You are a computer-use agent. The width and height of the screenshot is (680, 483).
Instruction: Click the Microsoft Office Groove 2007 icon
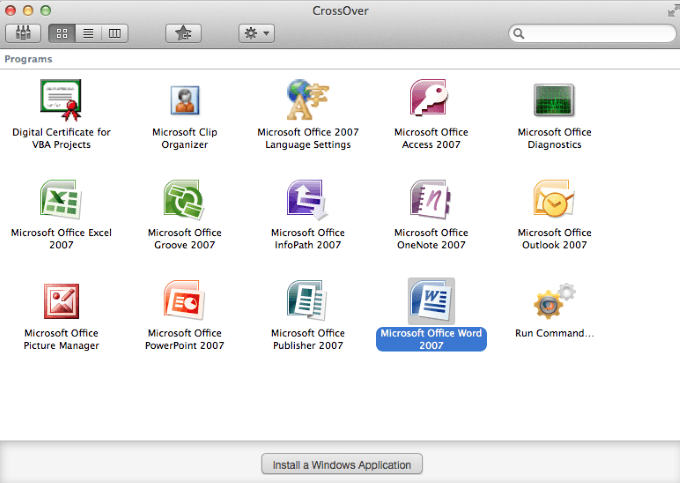click(x=184, y=199)
